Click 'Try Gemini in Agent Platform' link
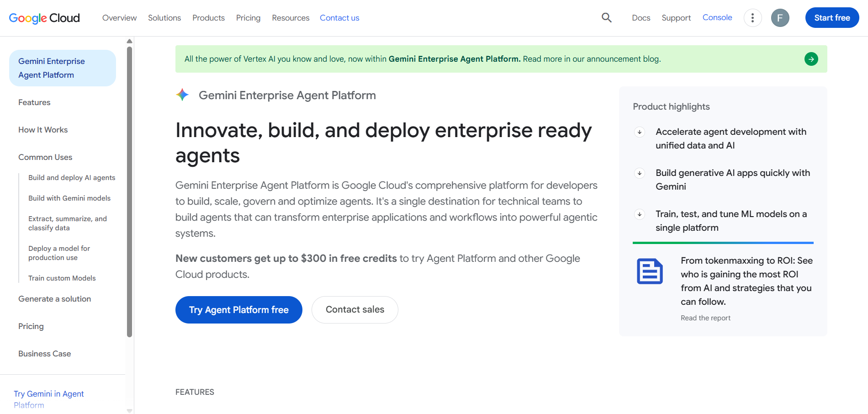The width and height of the screenshot is (868, 414). coord(49,399)
